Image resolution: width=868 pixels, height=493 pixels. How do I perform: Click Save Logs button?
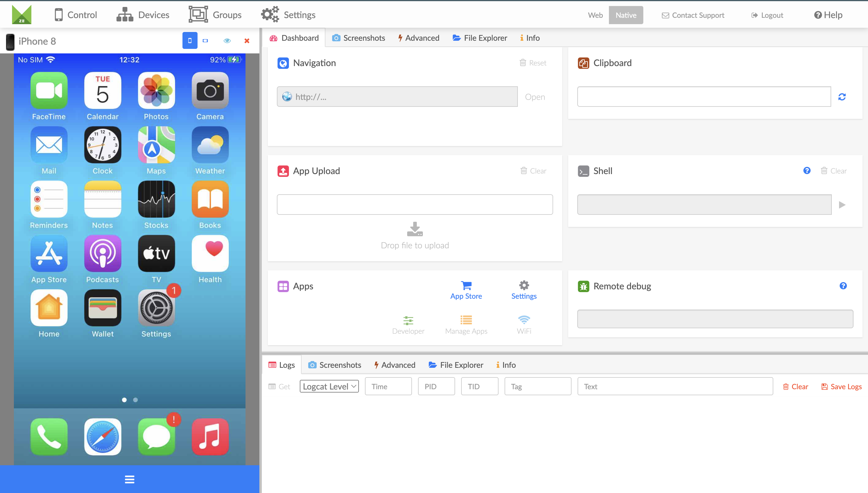[841, 386]
